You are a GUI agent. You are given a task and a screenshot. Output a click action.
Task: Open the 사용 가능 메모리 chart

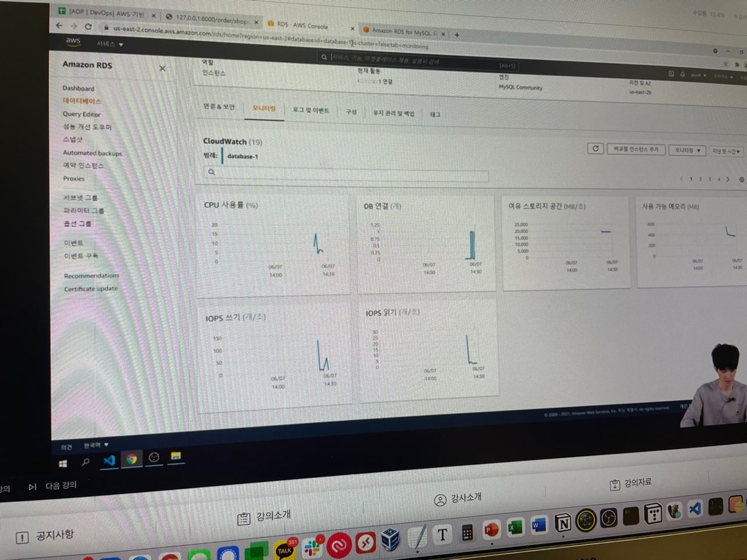(x=692, y=242)
